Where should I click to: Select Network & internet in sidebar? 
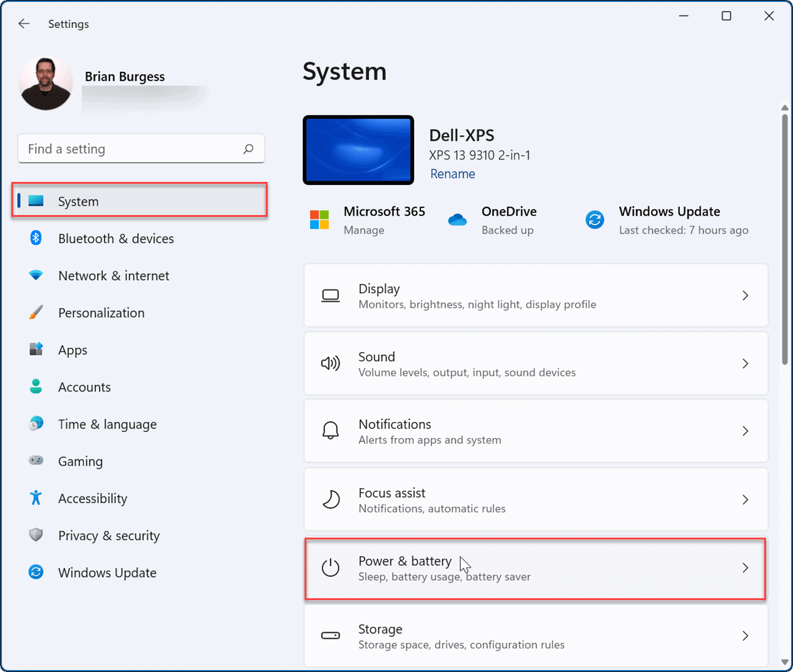[113, 276]
